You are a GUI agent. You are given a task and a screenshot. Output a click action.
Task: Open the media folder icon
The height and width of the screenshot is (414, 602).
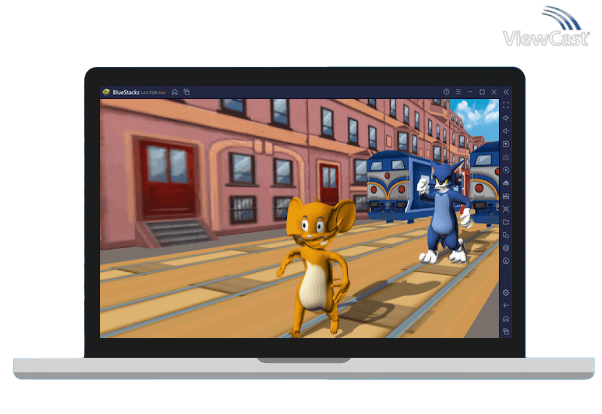click(506, 222)
